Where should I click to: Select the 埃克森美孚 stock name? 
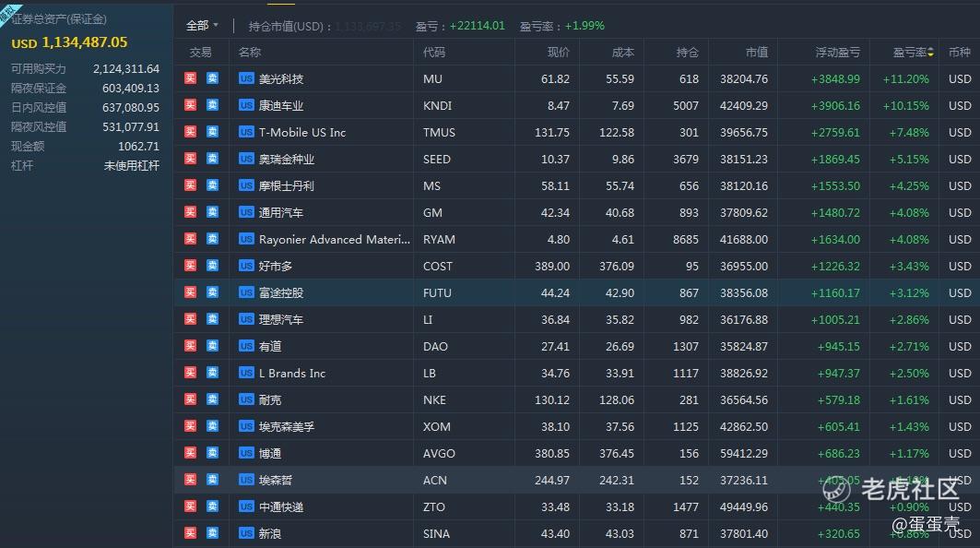pos(287,426)
